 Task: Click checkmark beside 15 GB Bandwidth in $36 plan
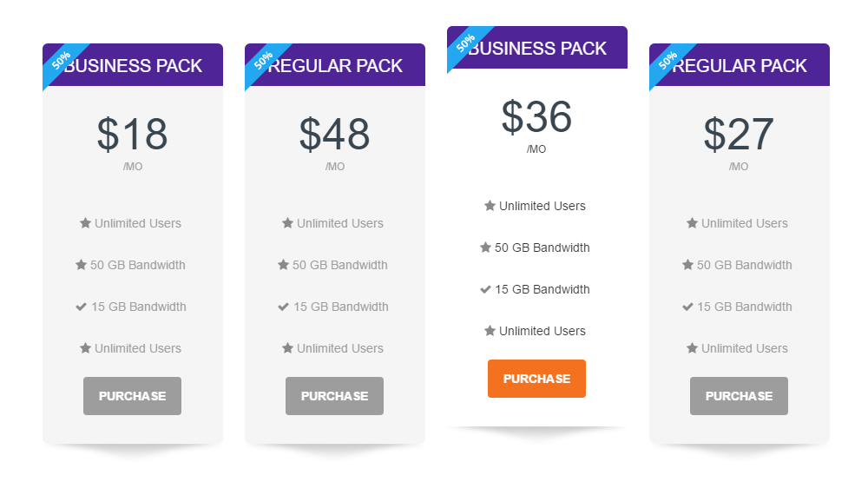click(485, 289)
